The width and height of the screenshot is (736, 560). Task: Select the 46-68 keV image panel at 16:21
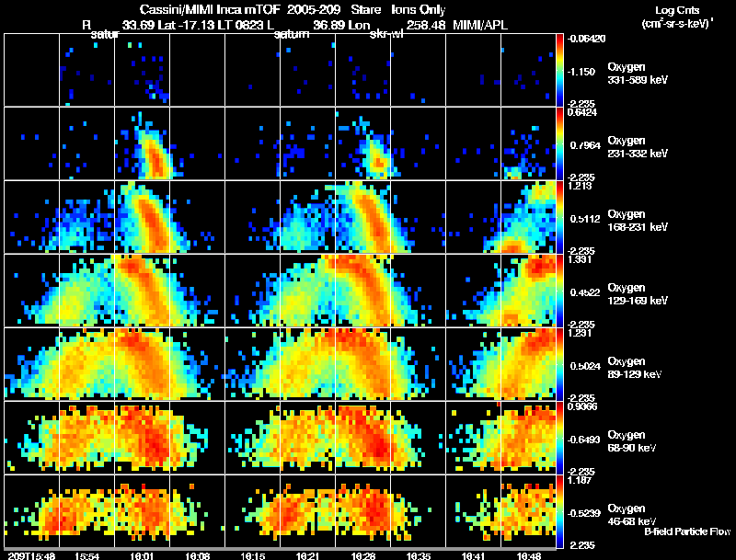(x=307, y=511)
